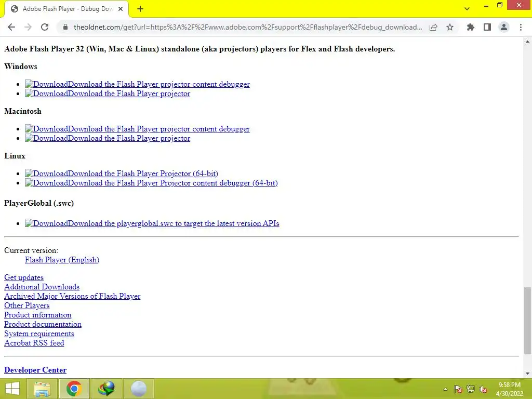Open the Product documentation link

[43, 324]
